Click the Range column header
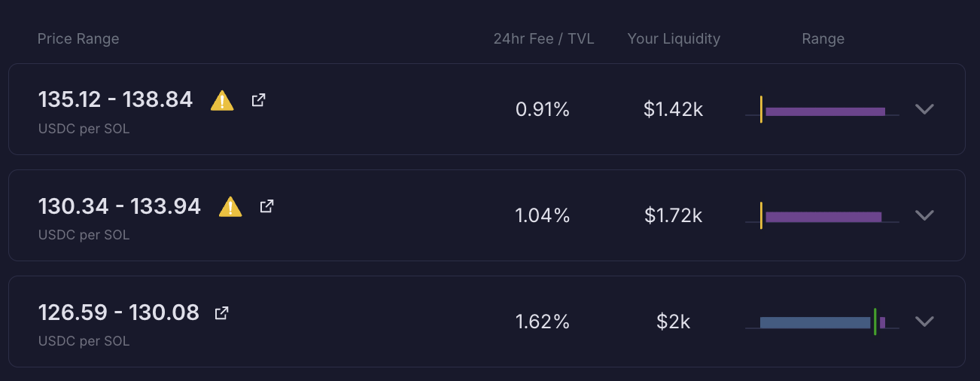 click(823, 39)
